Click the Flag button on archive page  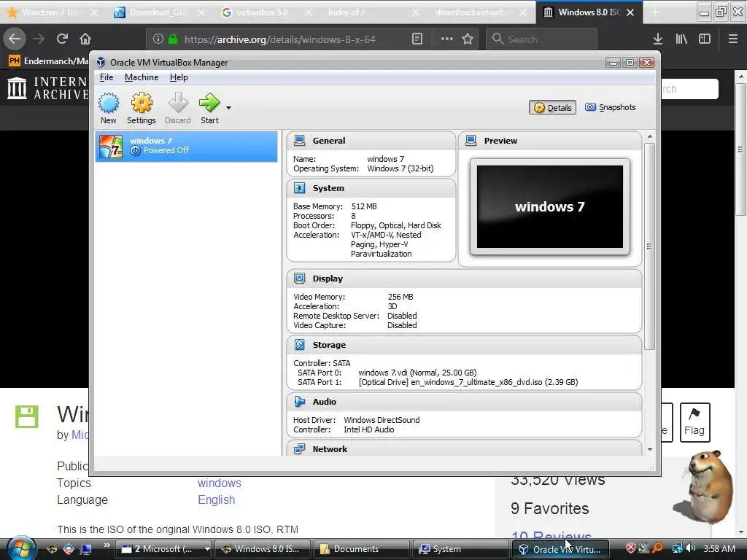[x=694, y=422]
